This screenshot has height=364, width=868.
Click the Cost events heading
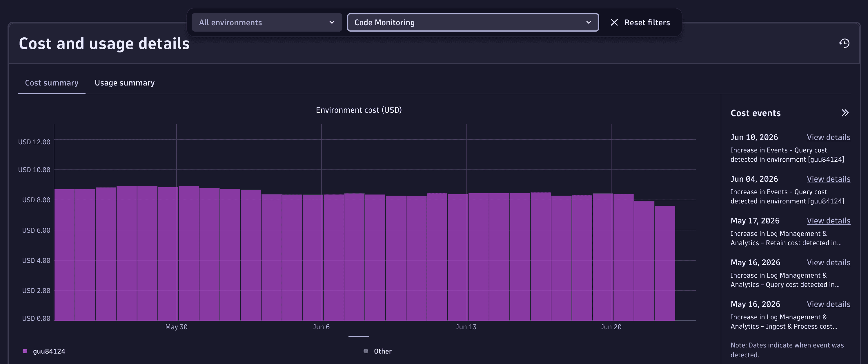coord(756,113)
